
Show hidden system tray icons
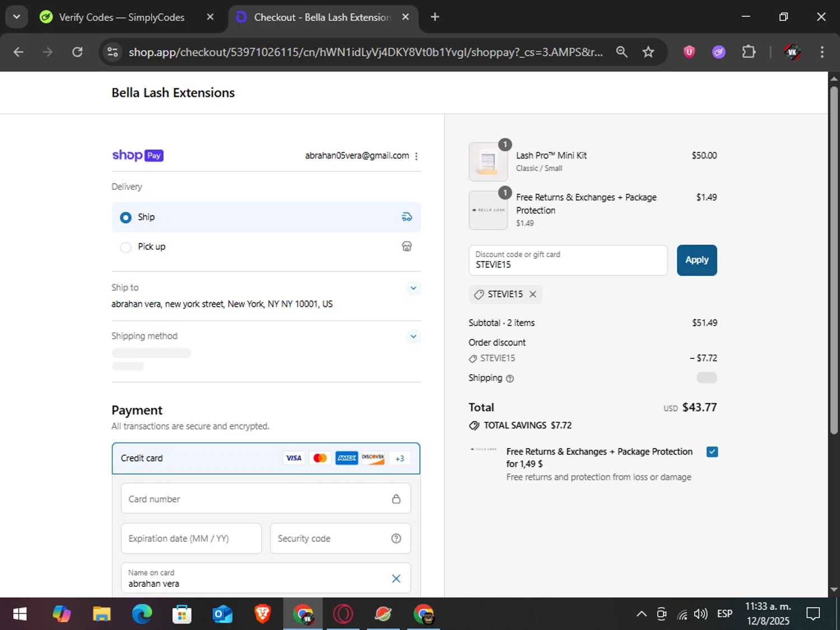tap(642, 614)
